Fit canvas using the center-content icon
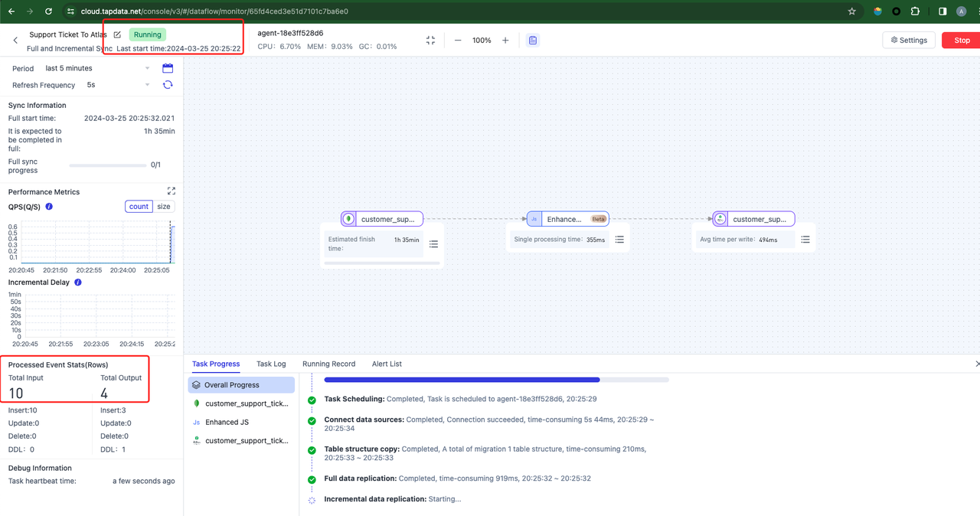The image size is (980, 516). pos(430,40)
